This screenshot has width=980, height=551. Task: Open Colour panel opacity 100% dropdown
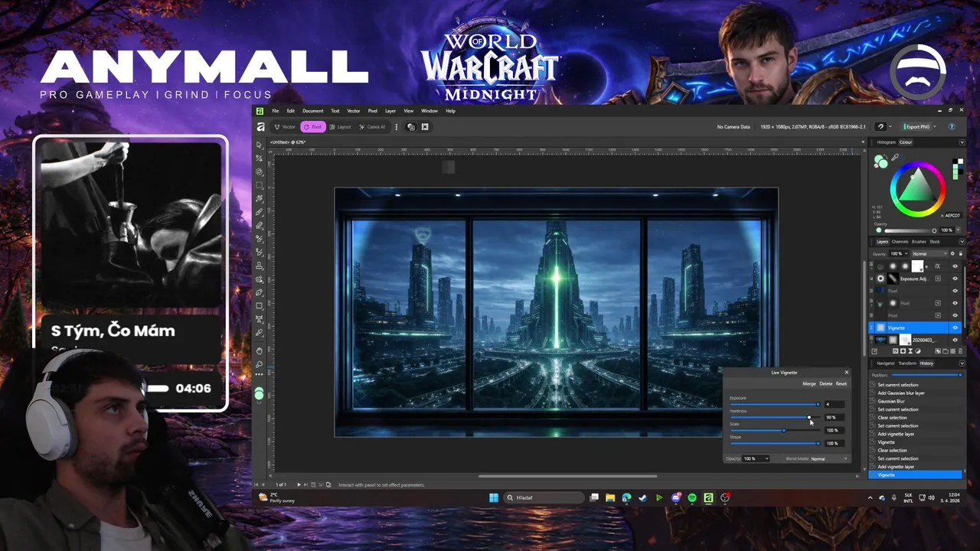959,230
